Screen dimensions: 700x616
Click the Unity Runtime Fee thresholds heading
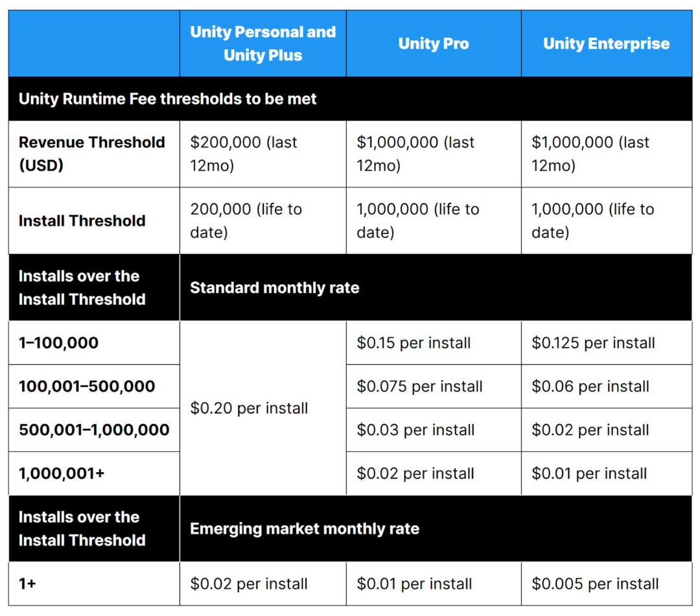click(x=168, y=99)
